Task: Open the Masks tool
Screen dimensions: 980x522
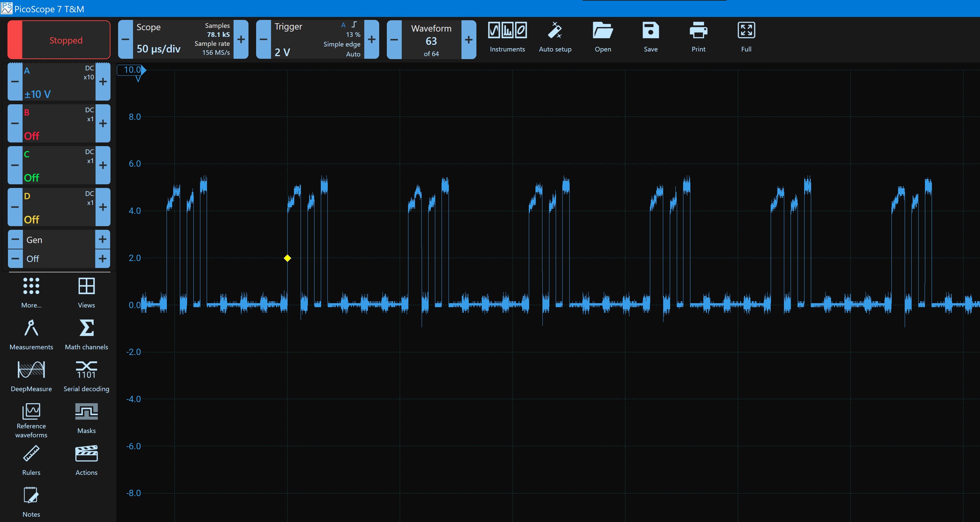Action: tap(86, 418)
